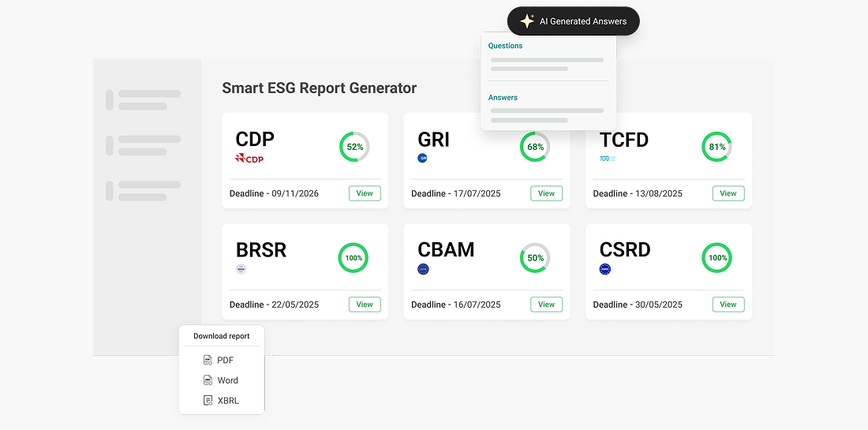This screenshot has height=430, width=868.
Task: Click the AI Generated Answers pill
Action: tap(574, 21)
